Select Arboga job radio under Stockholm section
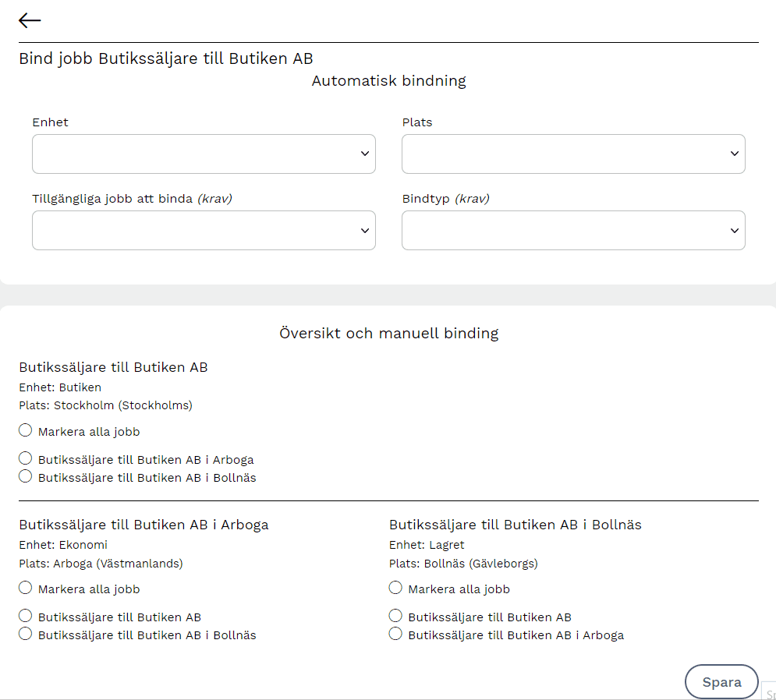The image size is (776, 700). pos(26,459)
